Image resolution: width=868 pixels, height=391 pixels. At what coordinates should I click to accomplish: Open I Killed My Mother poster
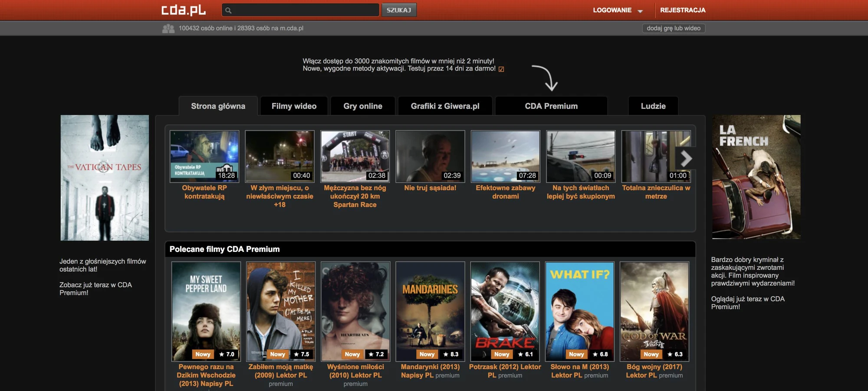click(x=281, y=311)
